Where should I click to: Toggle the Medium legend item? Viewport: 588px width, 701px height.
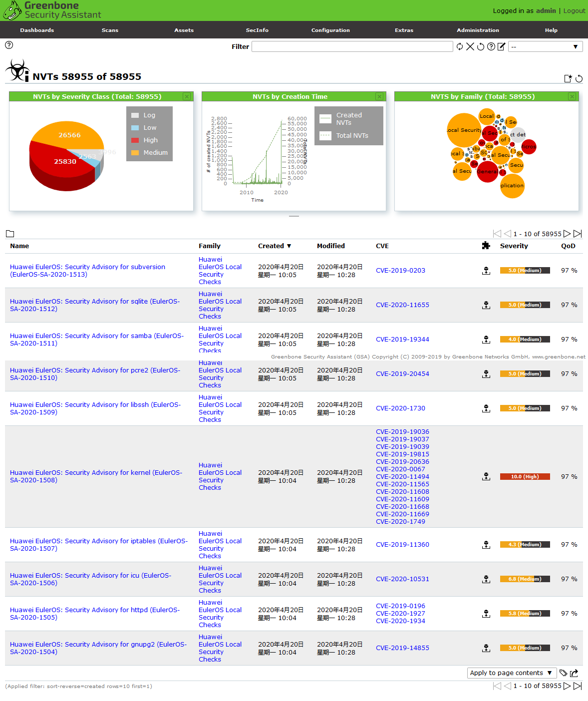149,153
